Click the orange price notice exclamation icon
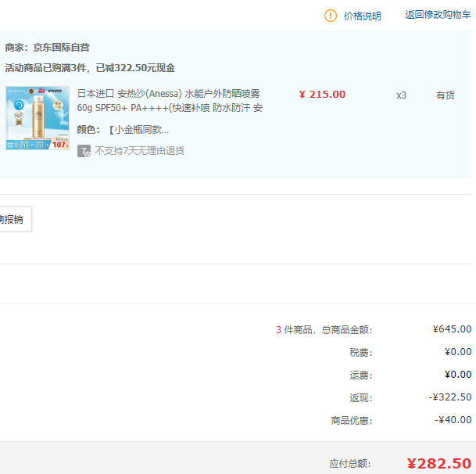This screenshot has height=474, width=476. point(331,16)
